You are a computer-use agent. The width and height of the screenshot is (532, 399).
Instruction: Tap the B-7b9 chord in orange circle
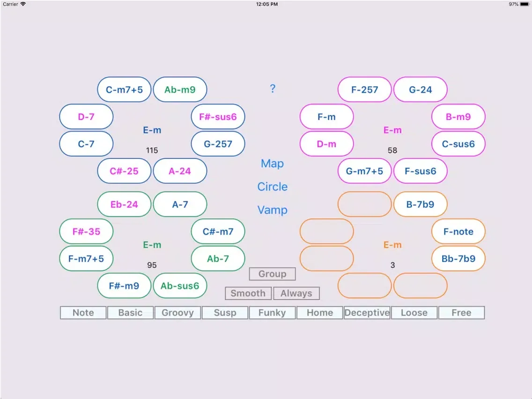pyautogui.click(x=421, y=204)
